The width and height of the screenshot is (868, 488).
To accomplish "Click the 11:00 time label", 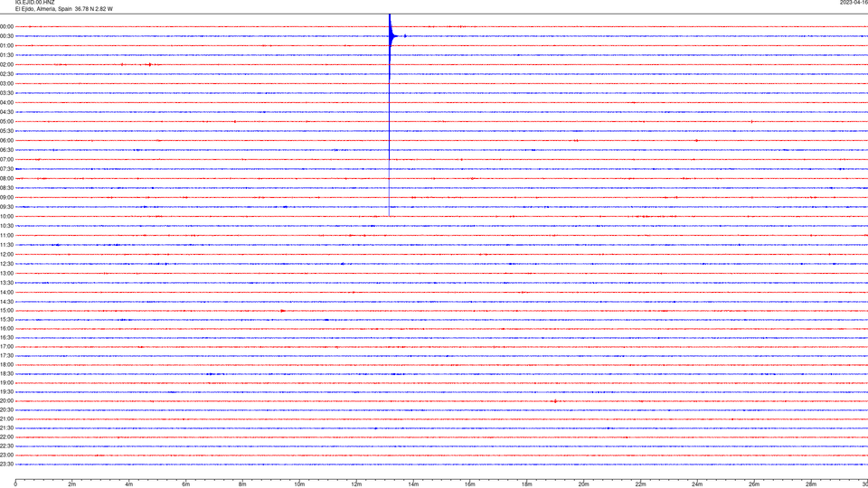I will tap(6, 236).
